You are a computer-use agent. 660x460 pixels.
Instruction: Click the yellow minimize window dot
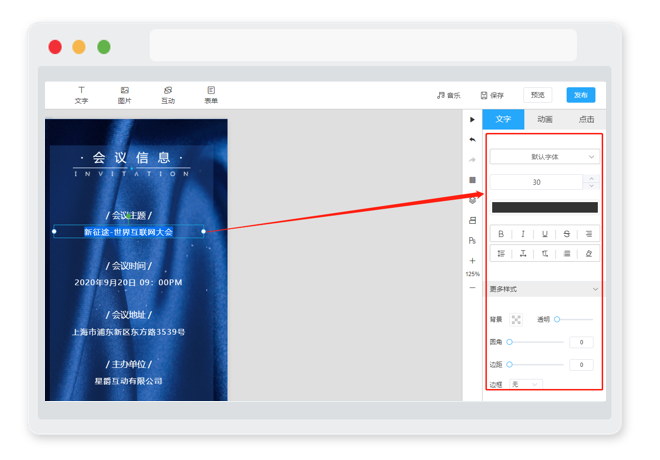pos(79,47)
